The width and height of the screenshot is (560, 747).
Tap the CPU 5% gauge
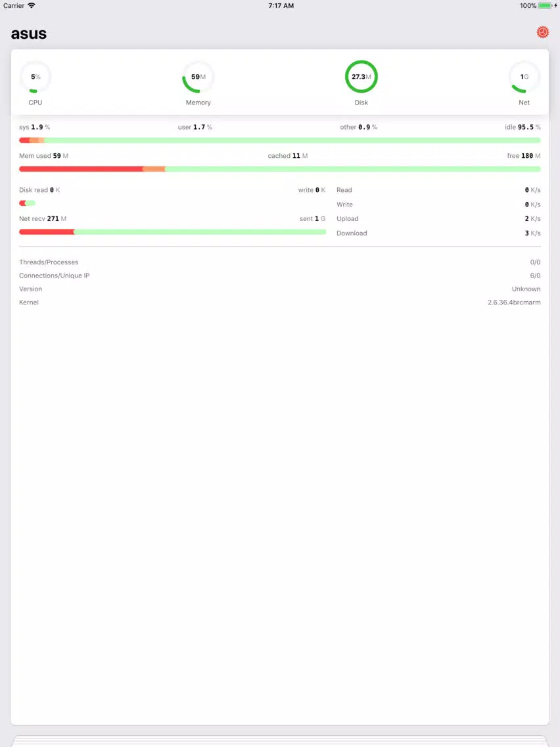(35, 77)
